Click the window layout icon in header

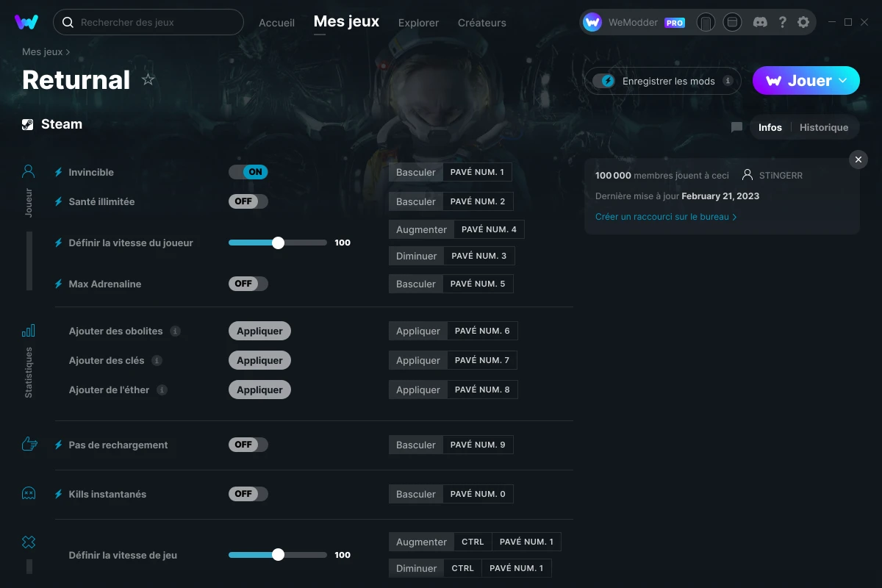click(x=732, y=22)
